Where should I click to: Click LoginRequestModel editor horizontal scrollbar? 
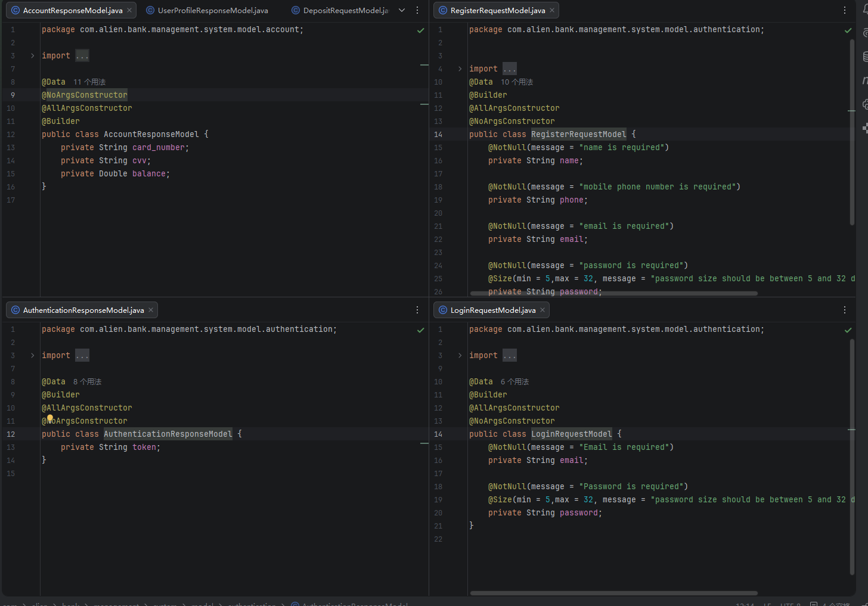pyautogui.click(x=613, y=593)
